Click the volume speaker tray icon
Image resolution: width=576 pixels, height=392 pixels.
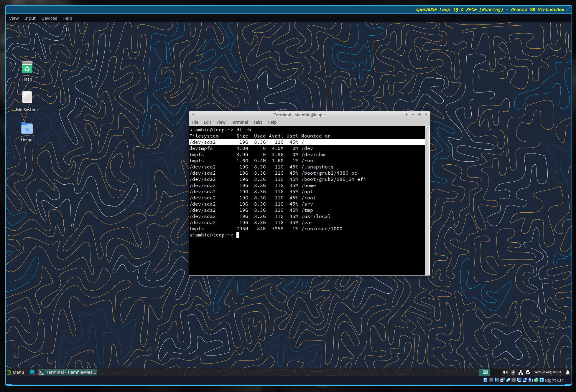pos(505,372)
